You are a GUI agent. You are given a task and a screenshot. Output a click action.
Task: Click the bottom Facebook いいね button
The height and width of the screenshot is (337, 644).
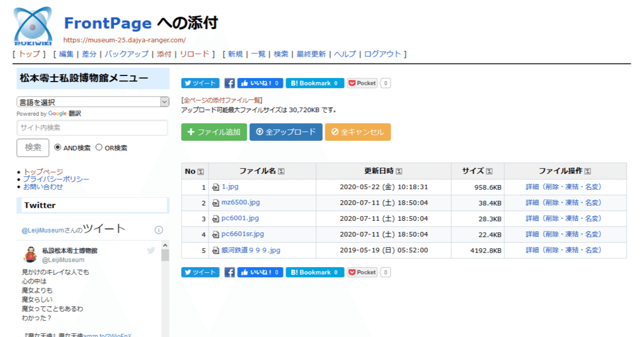point(260,272)
